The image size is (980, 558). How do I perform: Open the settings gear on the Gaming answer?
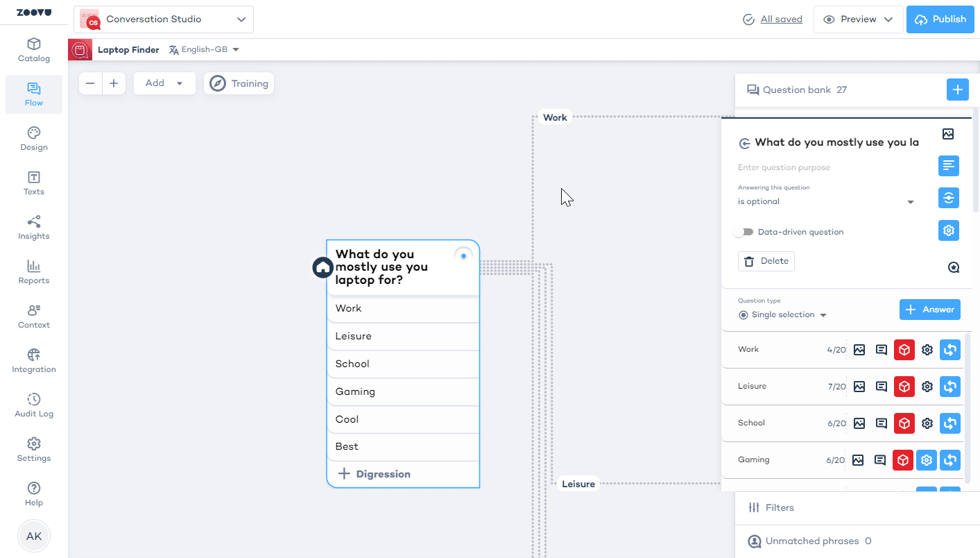927,459
